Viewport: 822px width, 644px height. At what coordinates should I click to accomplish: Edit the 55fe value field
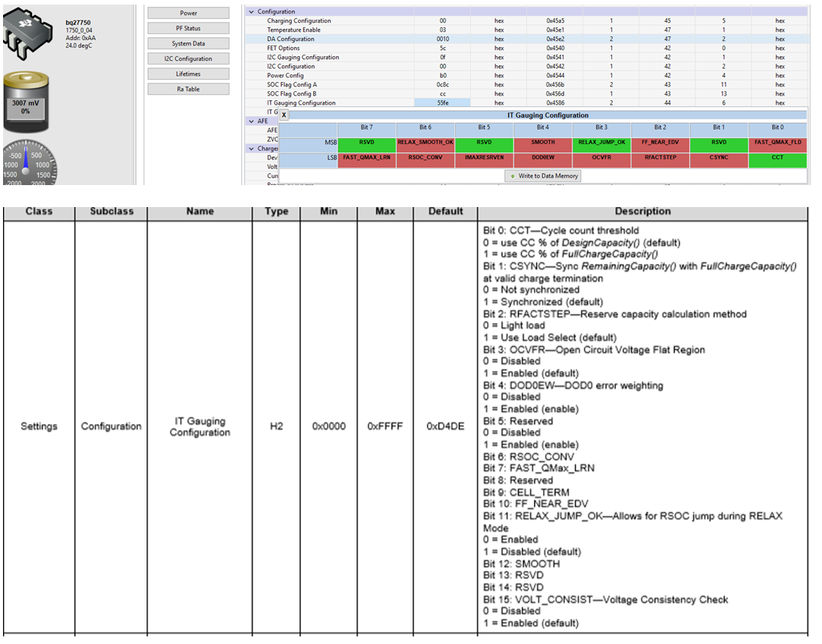[442, 103]
